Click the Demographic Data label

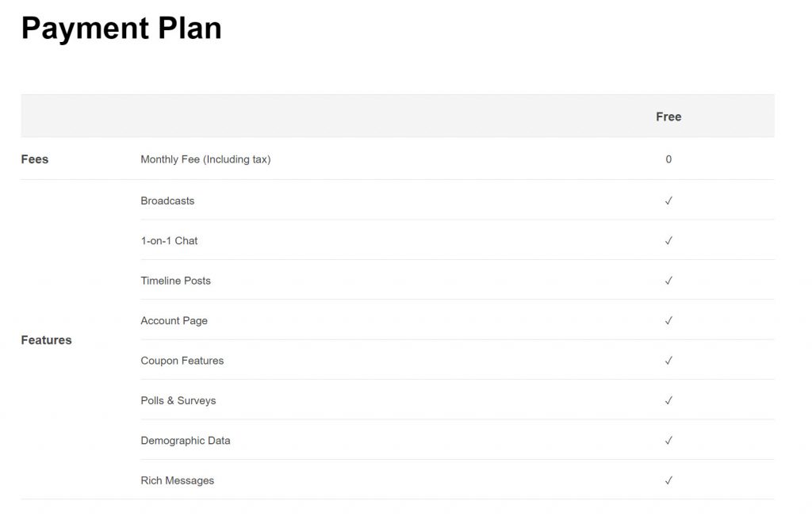[186, 440]
